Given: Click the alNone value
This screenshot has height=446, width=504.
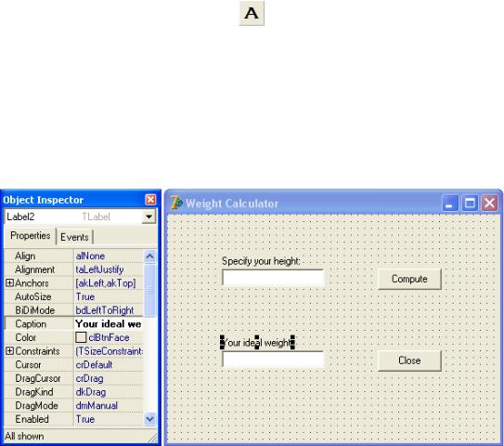Looking at the screenshot, I should tap(90, 256).
